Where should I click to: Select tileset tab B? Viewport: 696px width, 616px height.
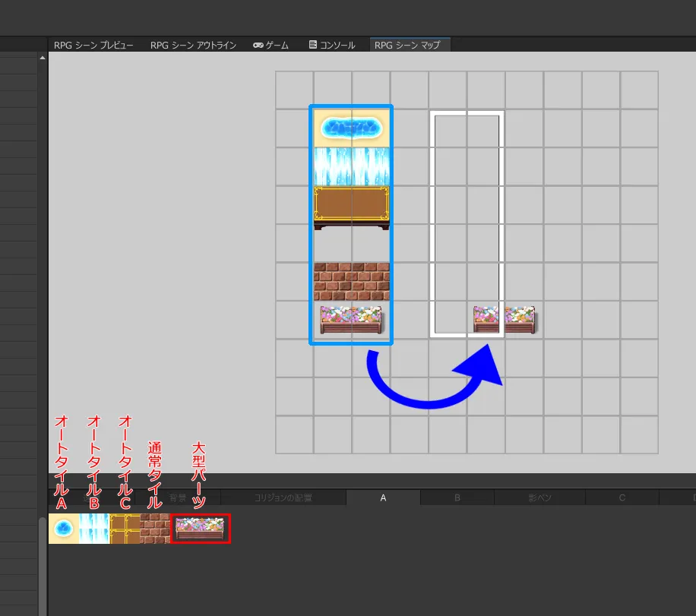point(457,498)
